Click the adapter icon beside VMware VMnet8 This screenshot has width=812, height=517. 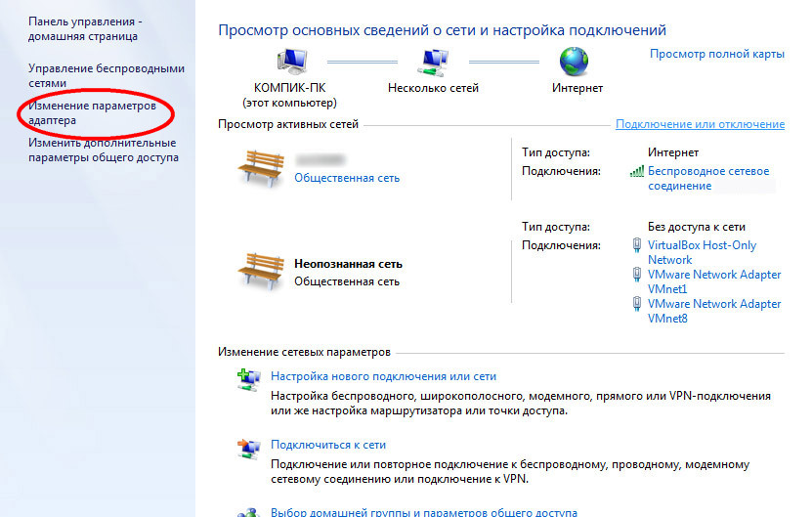637,304
